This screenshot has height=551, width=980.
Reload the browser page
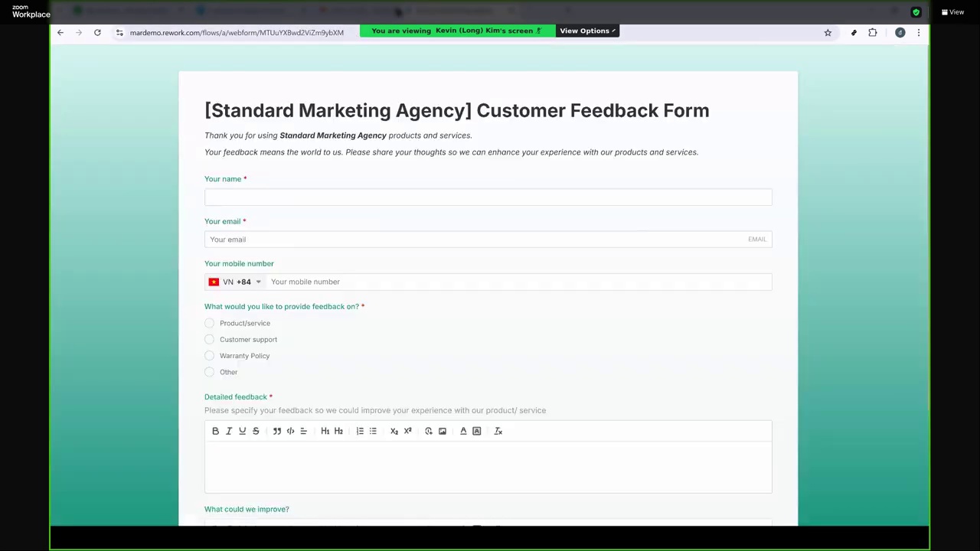tap(97, 32)
